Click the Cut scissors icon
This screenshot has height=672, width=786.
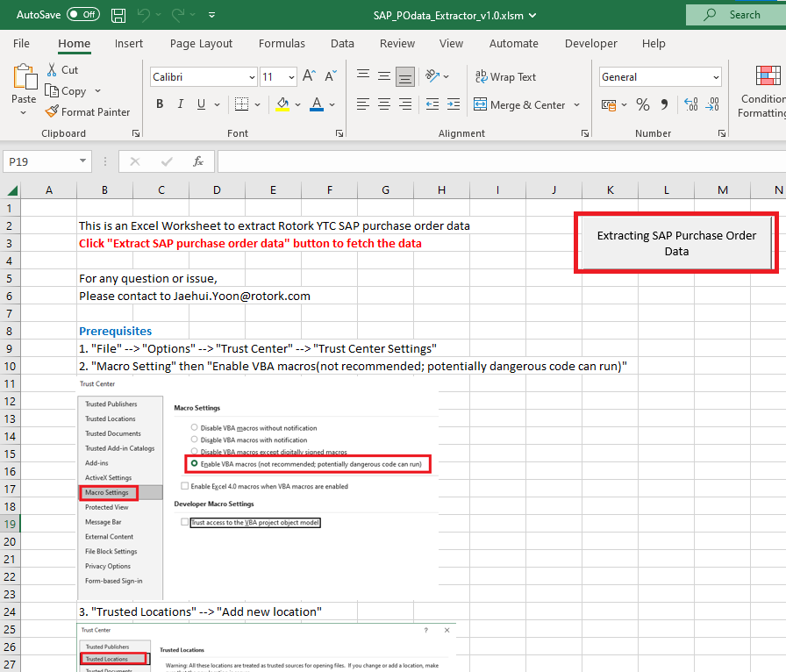tap(52, 69)
